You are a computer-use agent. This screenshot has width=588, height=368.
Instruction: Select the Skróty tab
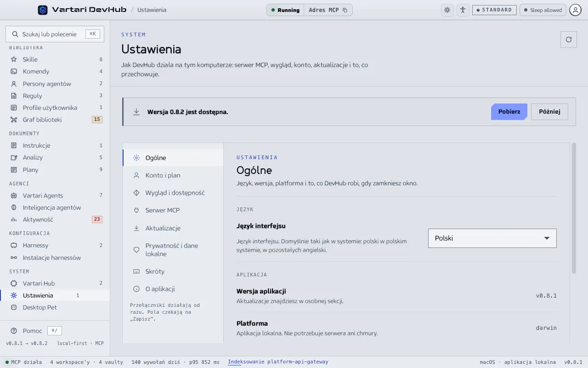[x=173, y=271]
